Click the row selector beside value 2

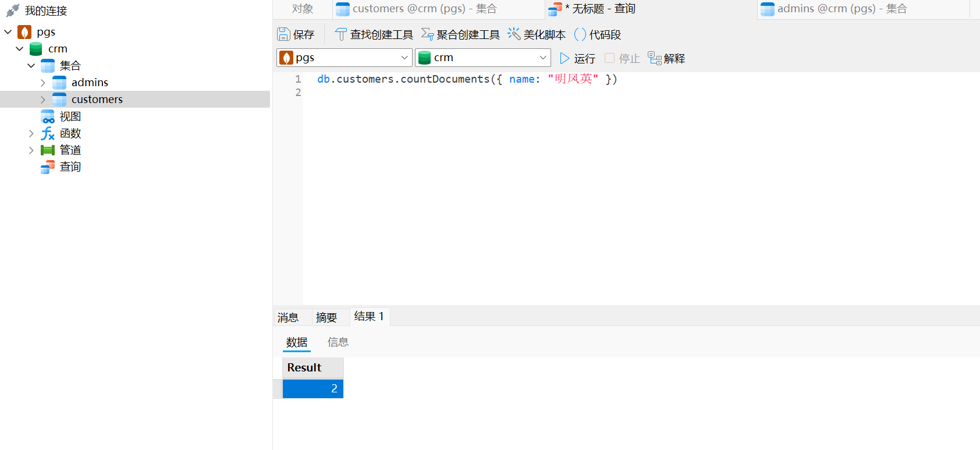(x=278, y=389)
